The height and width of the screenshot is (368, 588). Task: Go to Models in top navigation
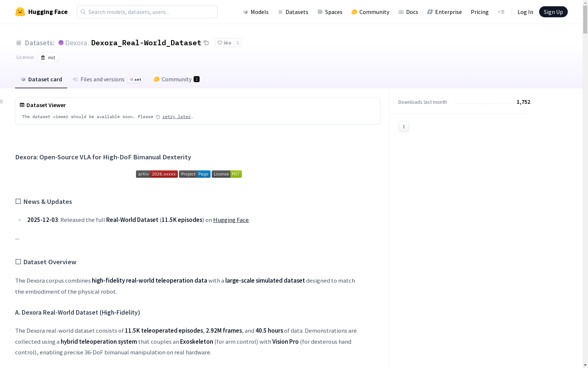point(256,12)
